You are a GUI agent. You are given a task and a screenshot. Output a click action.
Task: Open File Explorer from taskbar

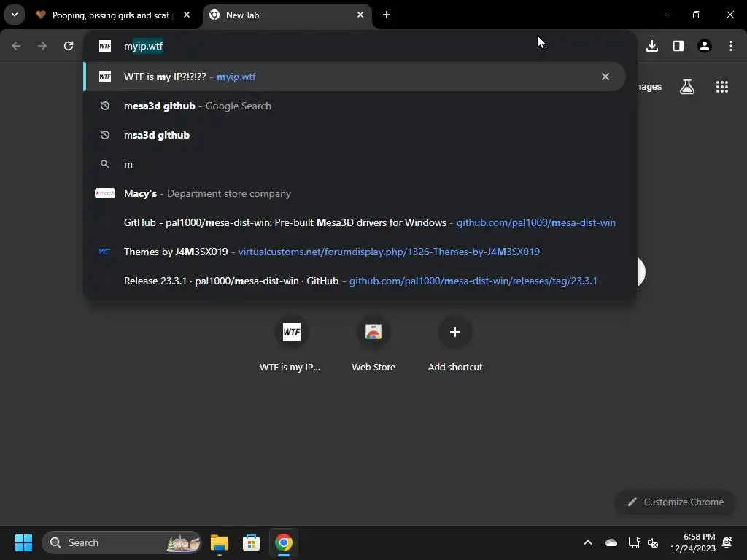(220, 542)
